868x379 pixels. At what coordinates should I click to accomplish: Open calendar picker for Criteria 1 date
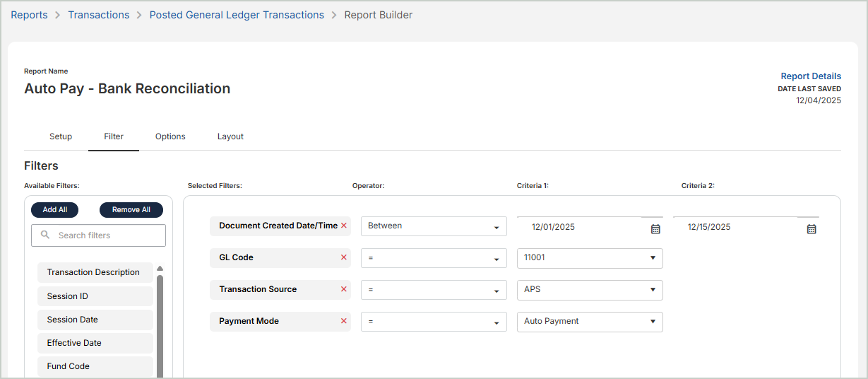(x=655, y=228)
